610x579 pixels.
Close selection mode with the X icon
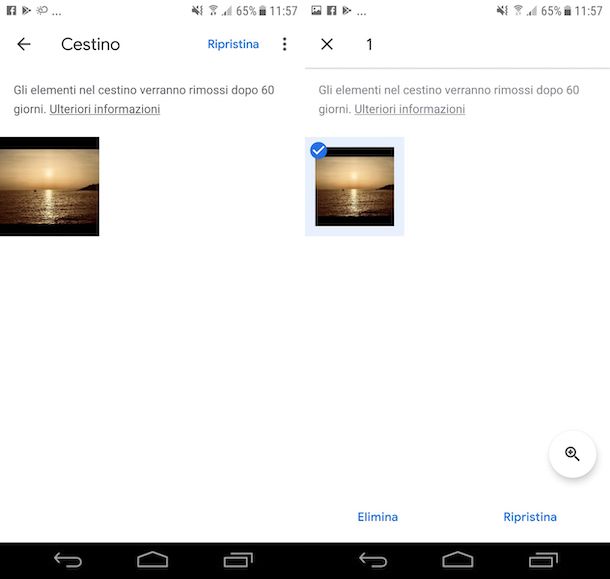(327, 44)
